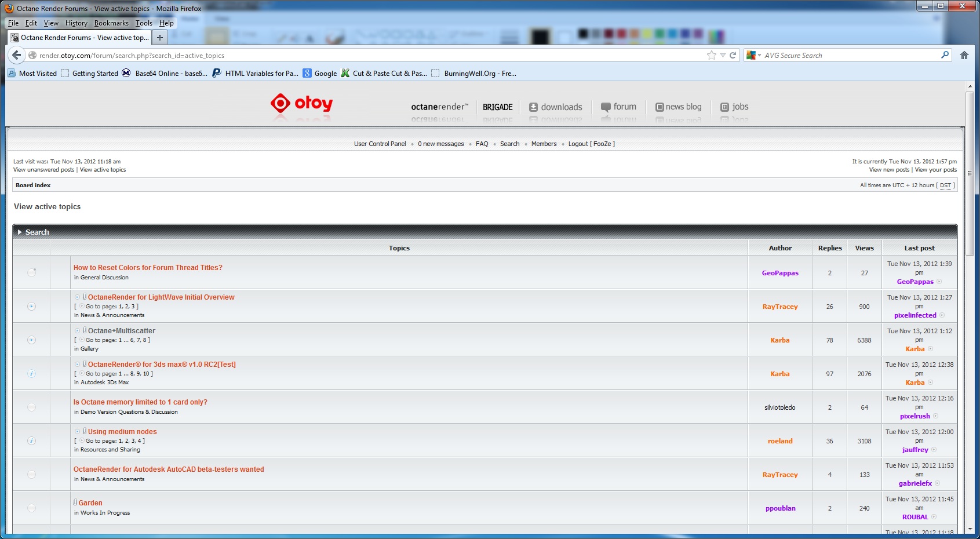Open User Control Panel link
This screenshot has height=539, width=980.
[x=380, y=144]
